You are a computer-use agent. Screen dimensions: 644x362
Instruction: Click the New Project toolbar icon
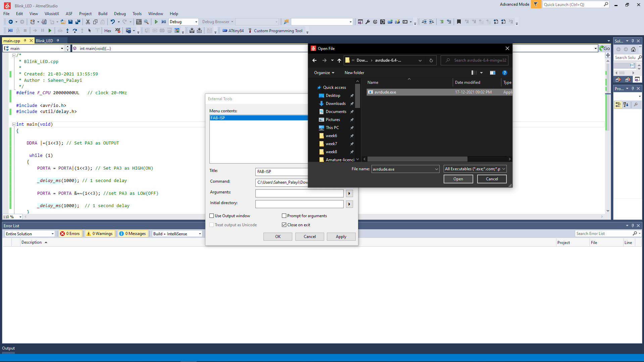coord(32,22)
